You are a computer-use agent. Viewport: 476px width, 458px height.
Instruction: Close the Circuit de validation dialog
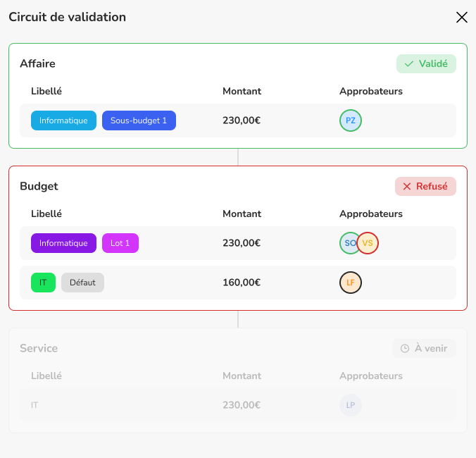[x=462, y=18]
